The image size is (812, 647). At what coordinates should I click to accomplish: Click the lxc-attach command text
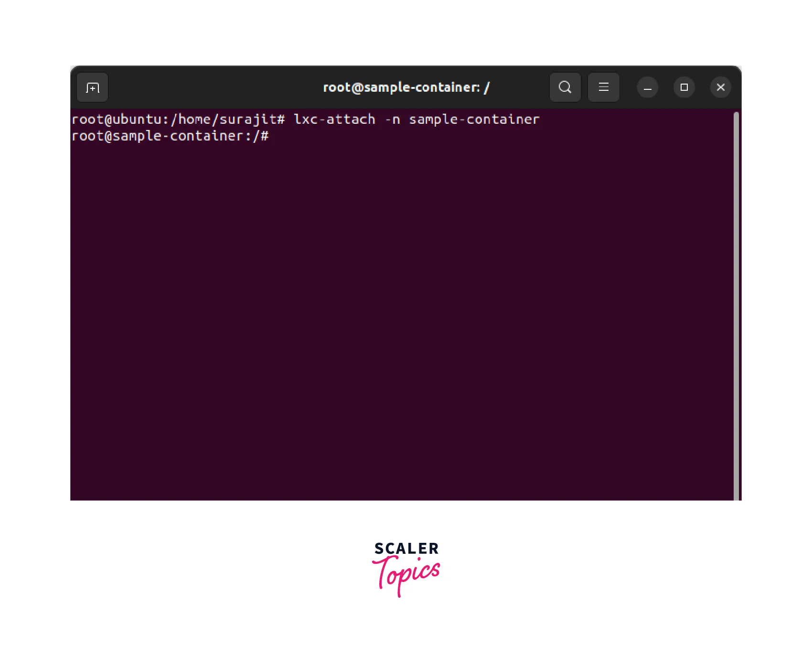coord(334,119)
